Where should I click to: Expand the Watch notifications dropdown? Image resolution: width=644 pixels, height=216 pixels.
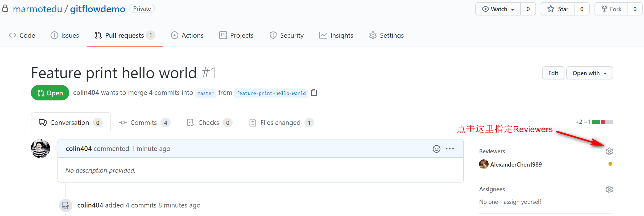coord(498,9)
